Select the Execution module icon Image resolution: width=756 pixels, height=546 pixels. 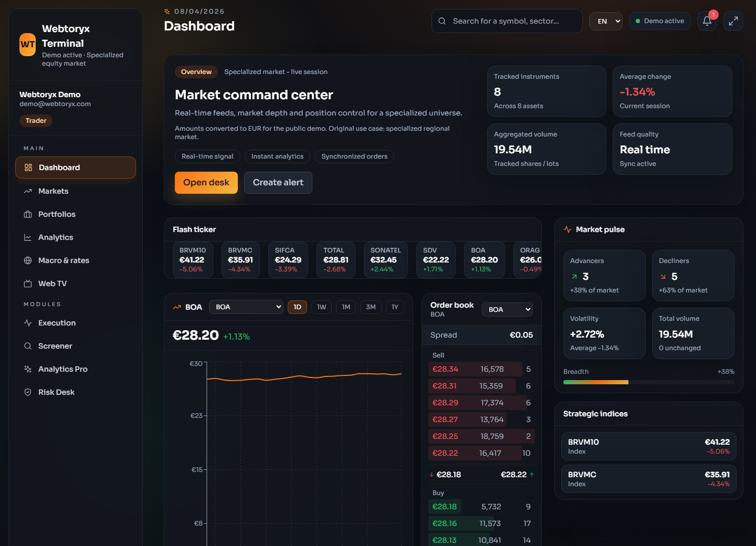(28, 323)
